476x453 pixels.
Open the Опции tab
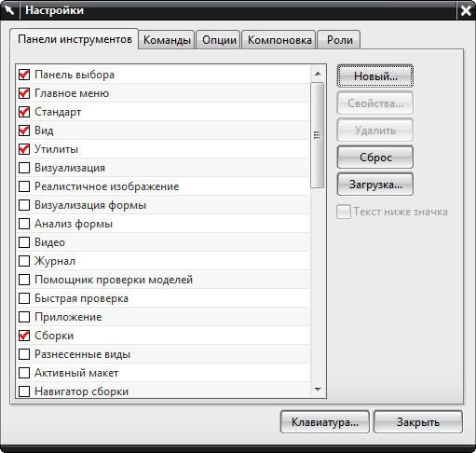tap(219, 40)
